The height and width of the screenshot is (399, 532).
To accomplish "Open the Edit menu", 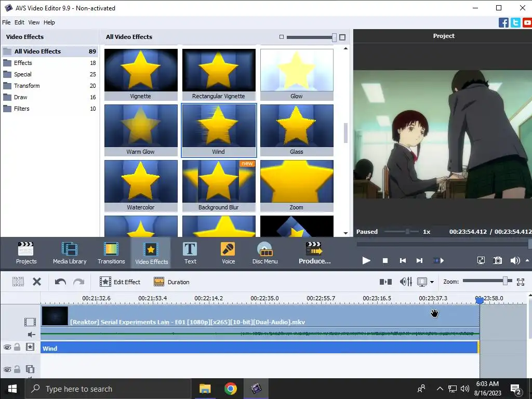I will 19,22.
